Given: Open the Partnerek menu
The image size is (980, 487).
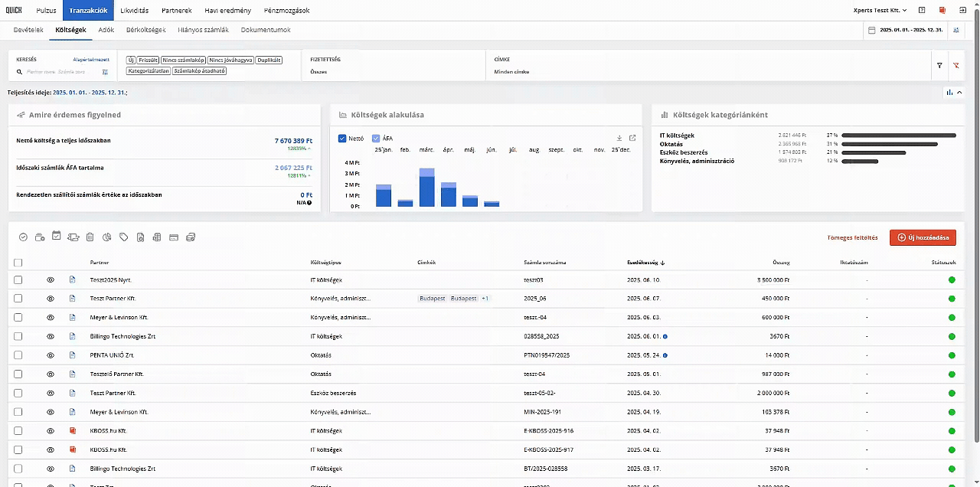Looking at the screenshot, I should click(x=177, y=10).
